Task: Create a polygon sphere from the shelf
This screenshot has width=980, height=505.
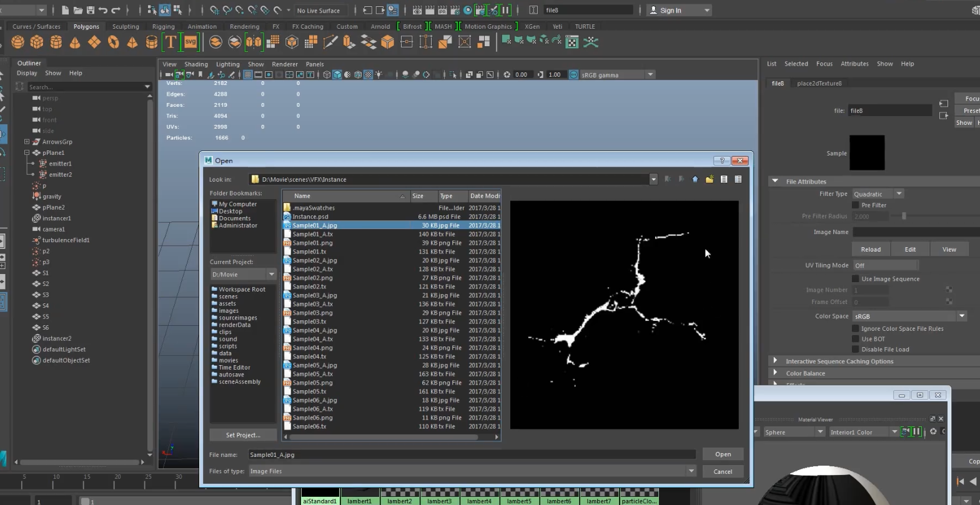Action: click(x=18, y=42)
